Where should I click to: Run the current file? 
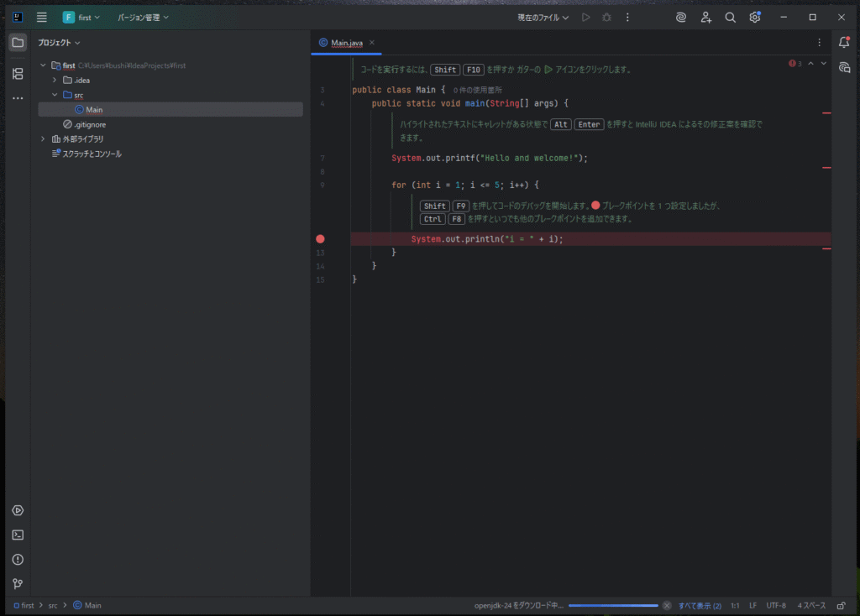[585, 18]
